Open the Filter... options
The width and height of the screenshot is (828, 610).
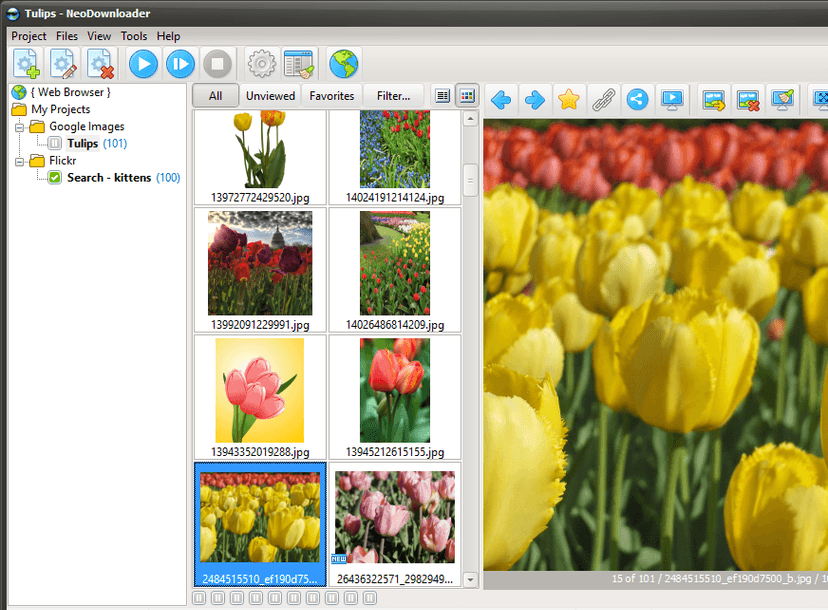[394, 95]
